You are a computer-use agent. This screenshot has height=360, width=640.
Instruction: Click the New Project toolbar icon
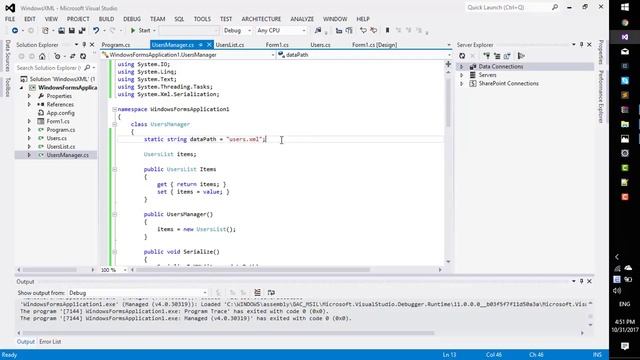[x=45, y=31]
